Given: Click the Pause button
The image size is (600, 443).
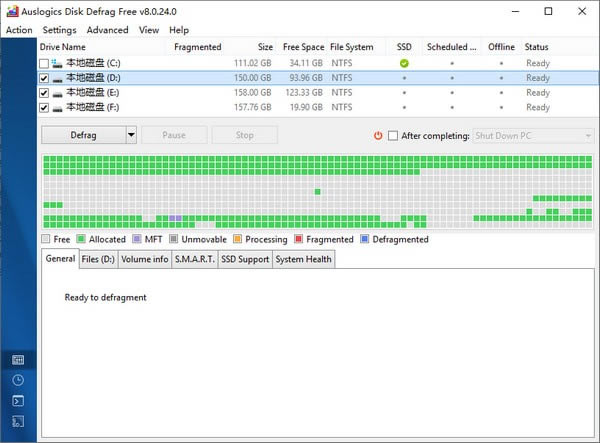Looking at the screenshot, I should point(174,135).
